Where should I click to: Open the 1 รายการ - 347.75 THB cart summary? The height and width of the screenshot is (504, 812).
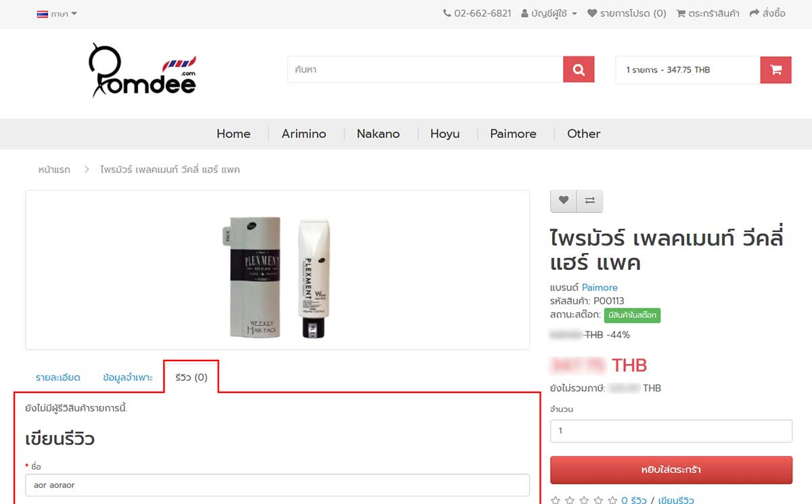tap(687, 70)
